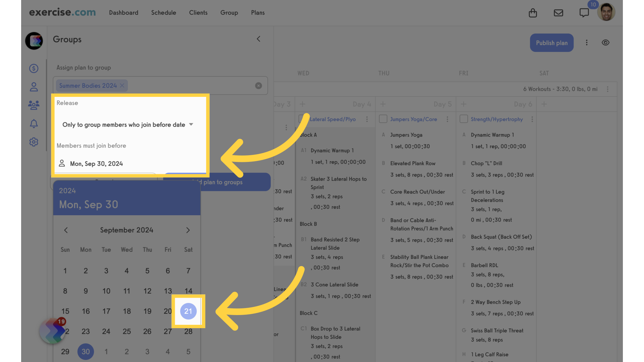Add a workout to Day 6
644x362 pixels.
pos(463,104)
